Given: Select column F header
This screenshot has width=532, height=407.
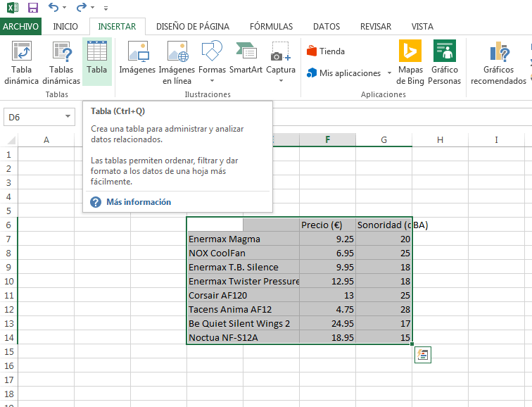Looking at the screenshot, I should (x=327, y=139).
